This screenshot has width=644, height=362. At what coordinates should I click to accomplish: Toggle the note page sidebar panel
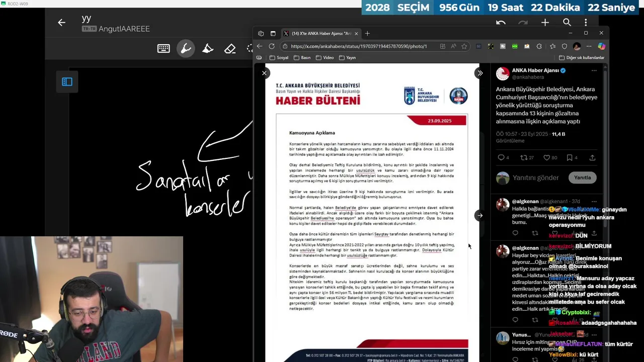tap(67, 82)
